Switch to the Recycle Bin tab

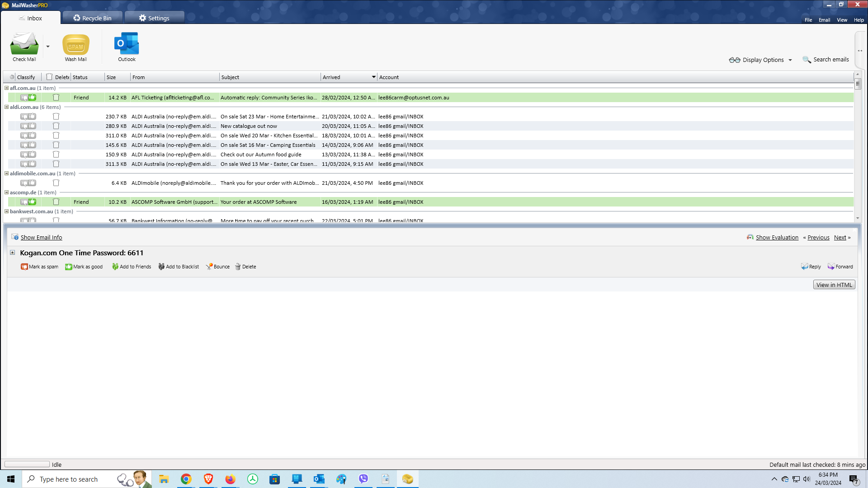pos(93,18)
